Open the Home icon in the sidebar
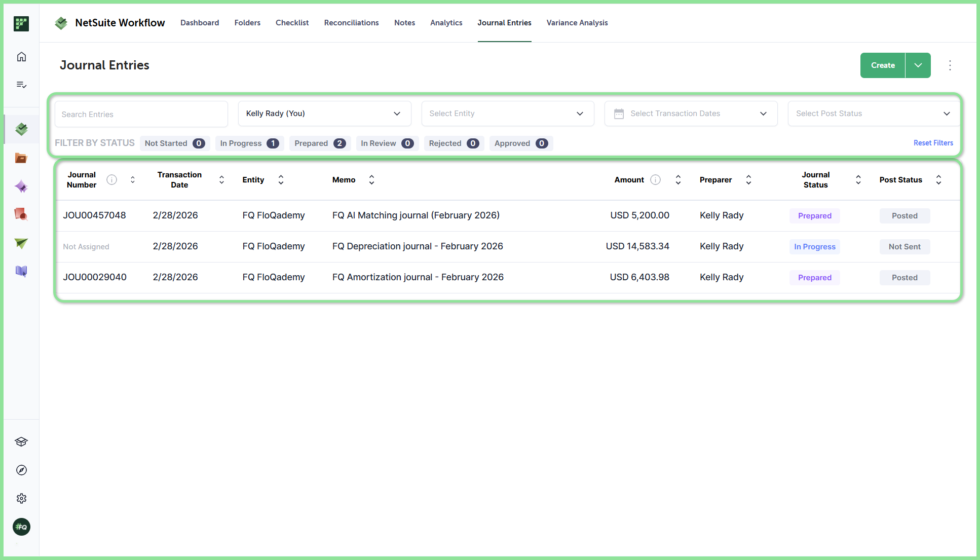The image size is (980, 560). [x=21, y=57]
